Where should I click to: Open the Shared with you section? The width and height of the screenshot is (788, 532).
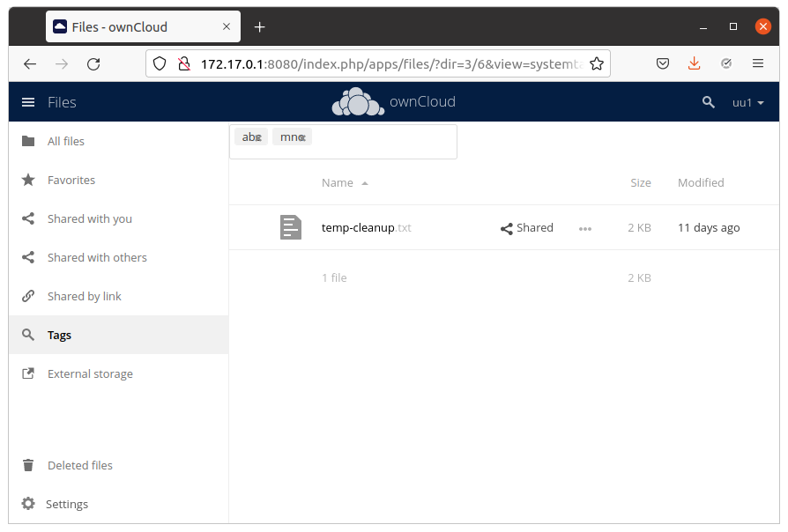point(89,218)
